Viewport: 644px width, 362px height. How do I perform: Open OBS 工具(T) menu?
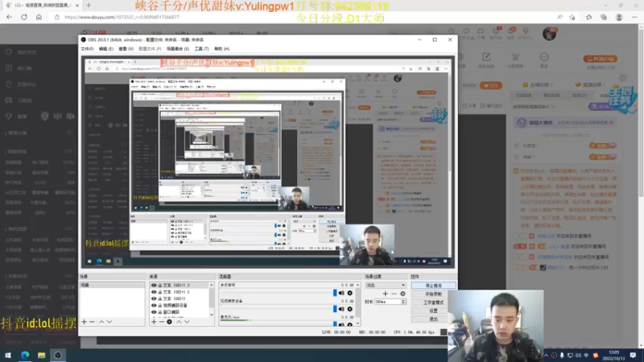201,49
